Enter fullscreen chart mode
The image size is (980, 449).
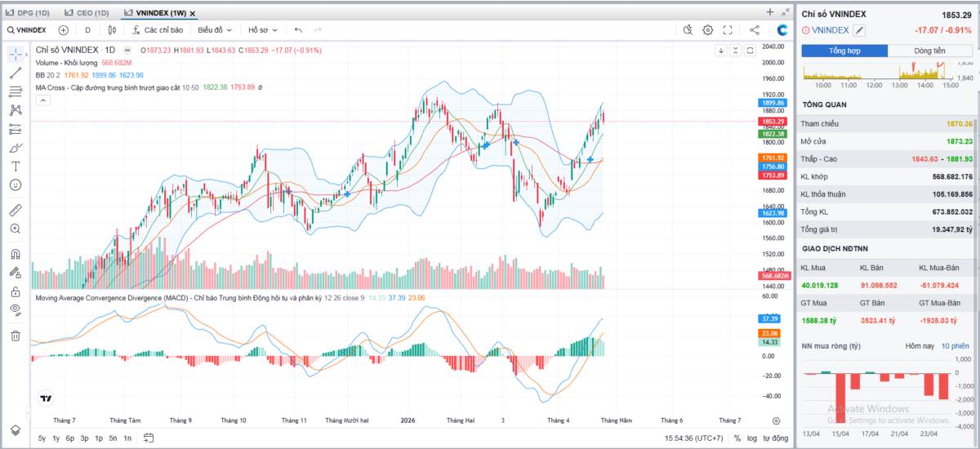(728, 30)
